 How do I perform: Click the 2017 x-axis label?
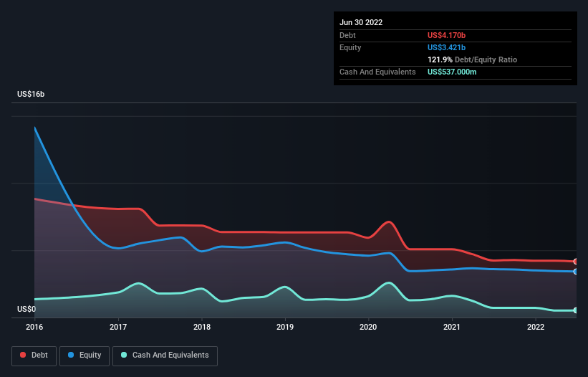(x=118, y=327)
